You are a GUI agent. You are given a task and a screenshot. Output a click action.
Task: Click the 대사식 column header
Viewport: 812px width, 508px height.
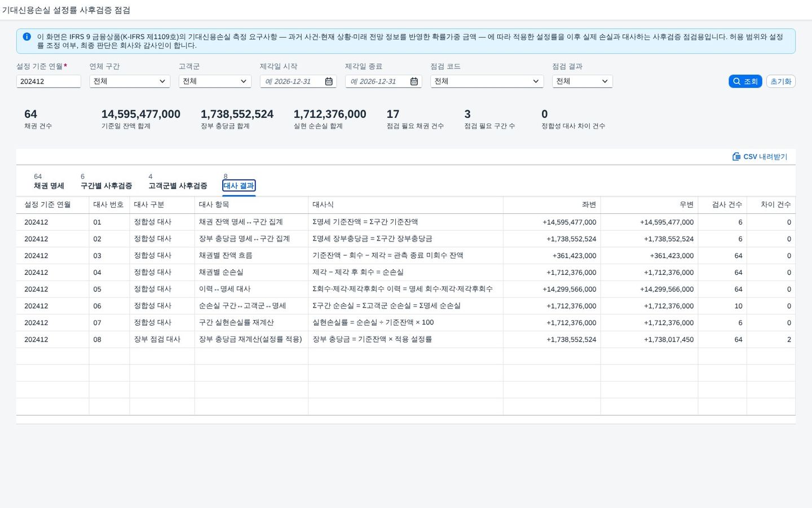pos(405,205)
